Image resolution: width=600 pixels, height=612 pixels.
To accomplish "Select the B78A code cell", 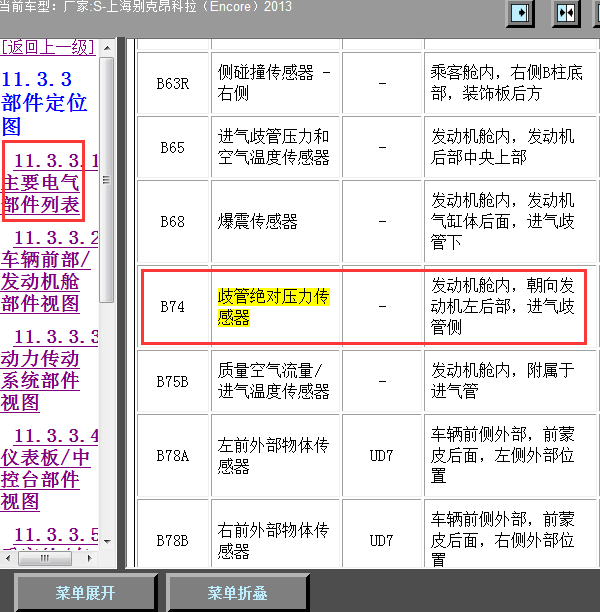I will tap(173, 455).
